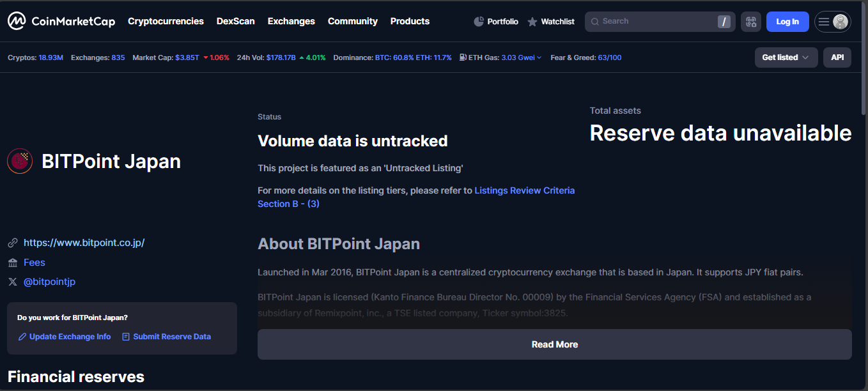Click the API button
The image size is (868, 391).
(837, 57)
